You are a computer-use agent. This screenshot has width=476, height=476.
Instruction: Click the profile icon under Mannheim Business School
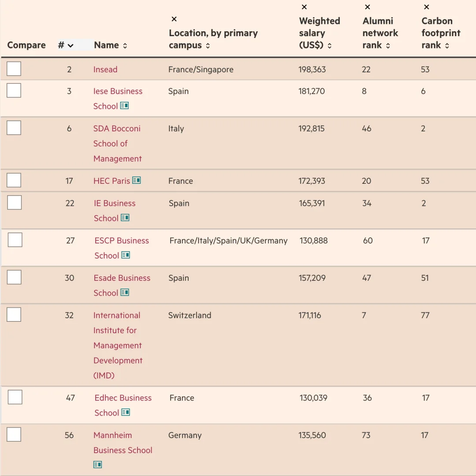point(97,465)
